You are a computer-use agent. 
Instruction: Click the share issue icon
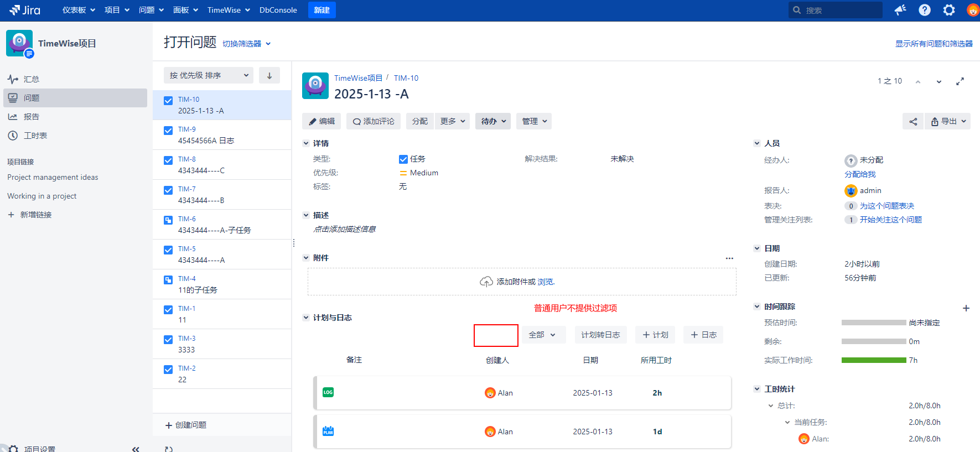(x=913, y=122)
